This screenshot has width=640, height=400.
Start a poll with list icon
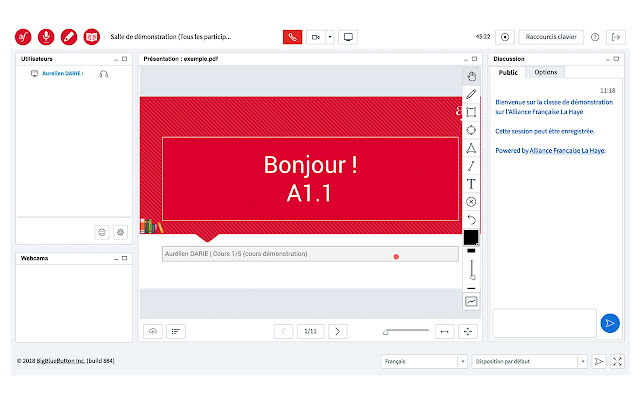click(x=176, y=331)
